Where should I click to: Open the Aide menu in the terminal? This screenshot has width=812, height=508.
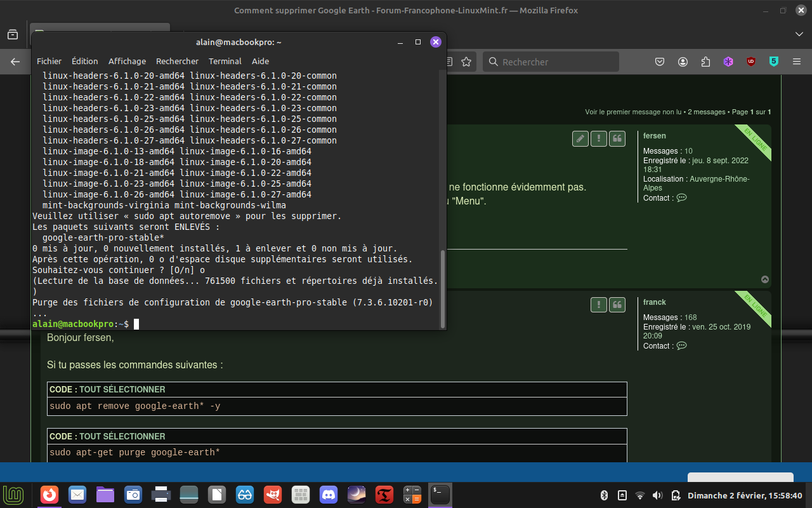coord(260,62)
